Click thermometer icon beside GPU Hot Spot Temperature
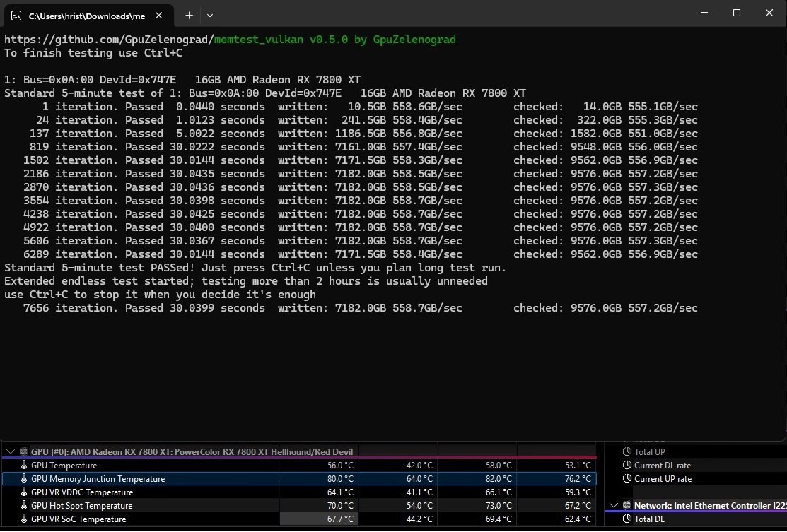The height and width of the screenshot is (532, 787). (x=23, y=505)
